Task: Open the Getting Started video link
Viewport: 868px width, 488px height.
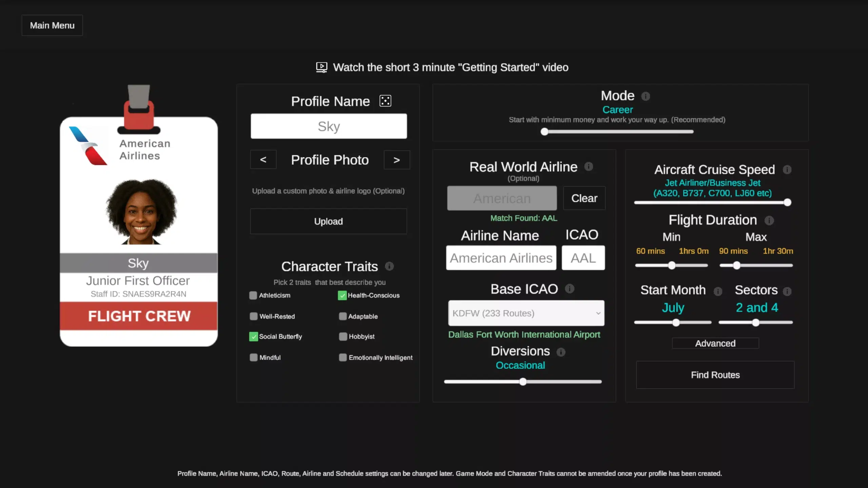Action: (x=442, y=67)
